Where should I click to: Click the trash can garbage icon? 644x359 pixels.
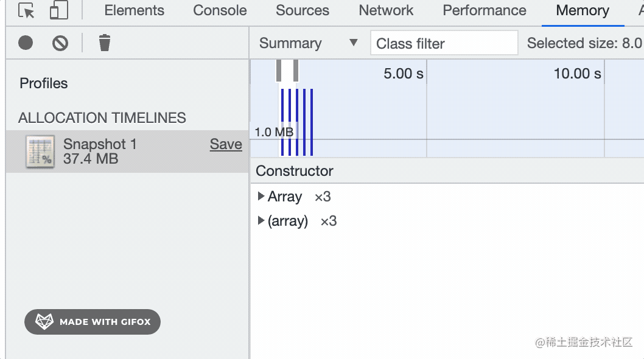105,43
